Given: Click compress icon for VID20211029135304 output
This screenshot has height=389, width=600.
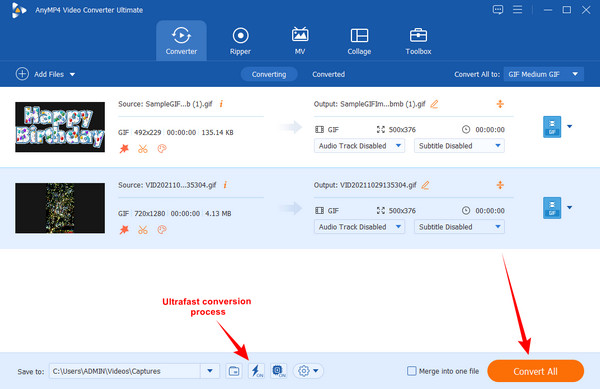Looking at the screenshot, I should pos(500,185).
